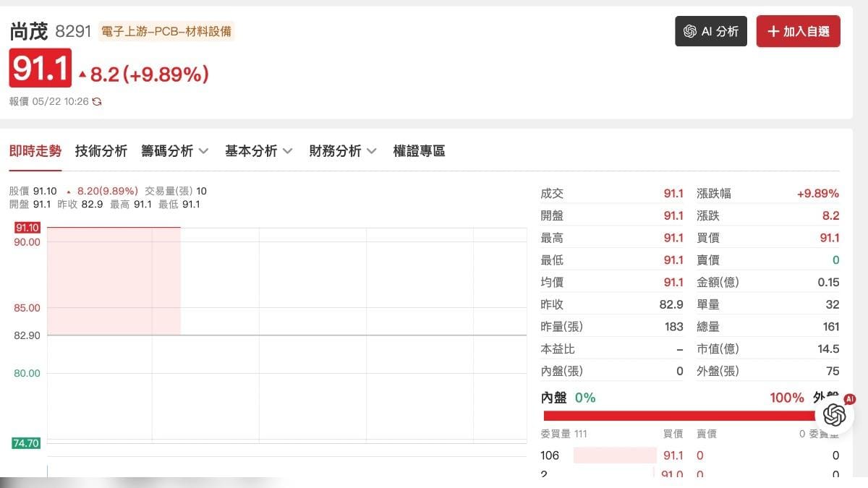Click the 總量 value 161
The image size is (868, 488).
click(831, 327)
